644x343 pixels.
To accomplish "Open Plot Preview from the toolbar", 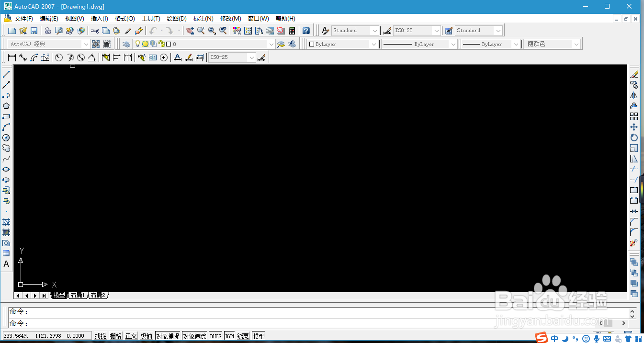I will tap(59, 31).
